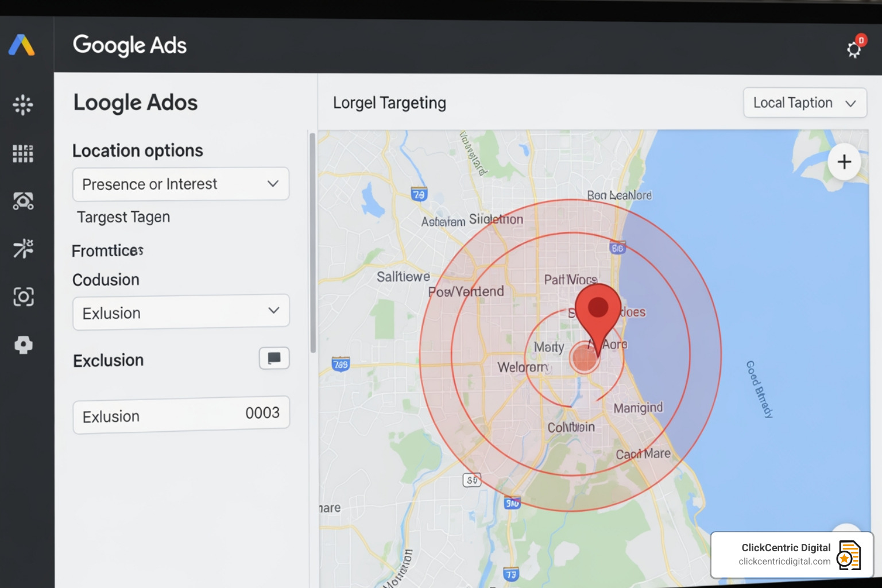Click the Welorern map label

point(523,367)
